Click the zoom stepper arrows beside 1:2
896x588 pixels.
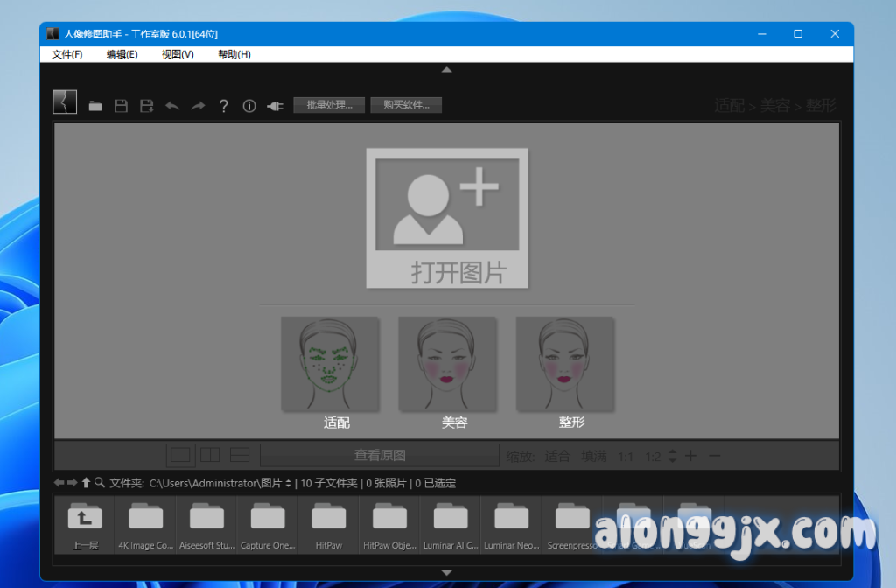point(672,456)
